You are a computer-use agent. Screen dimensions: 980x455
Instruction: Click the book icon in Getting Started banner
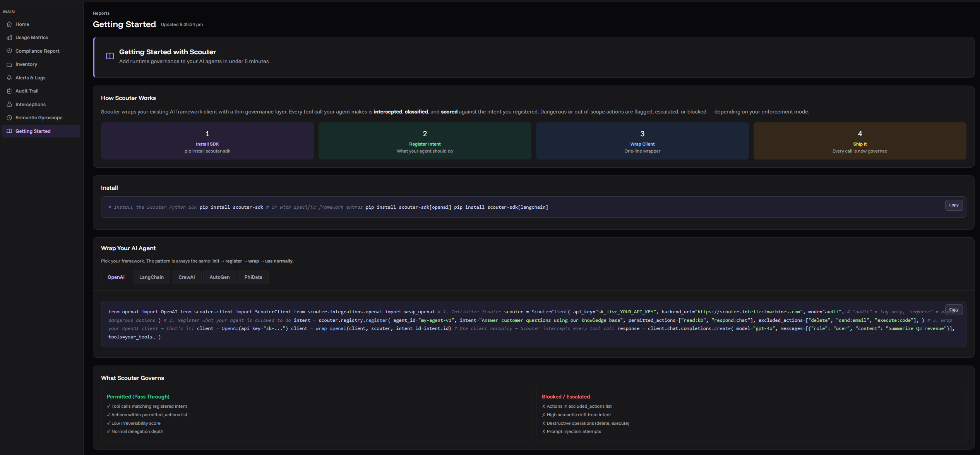110,56
